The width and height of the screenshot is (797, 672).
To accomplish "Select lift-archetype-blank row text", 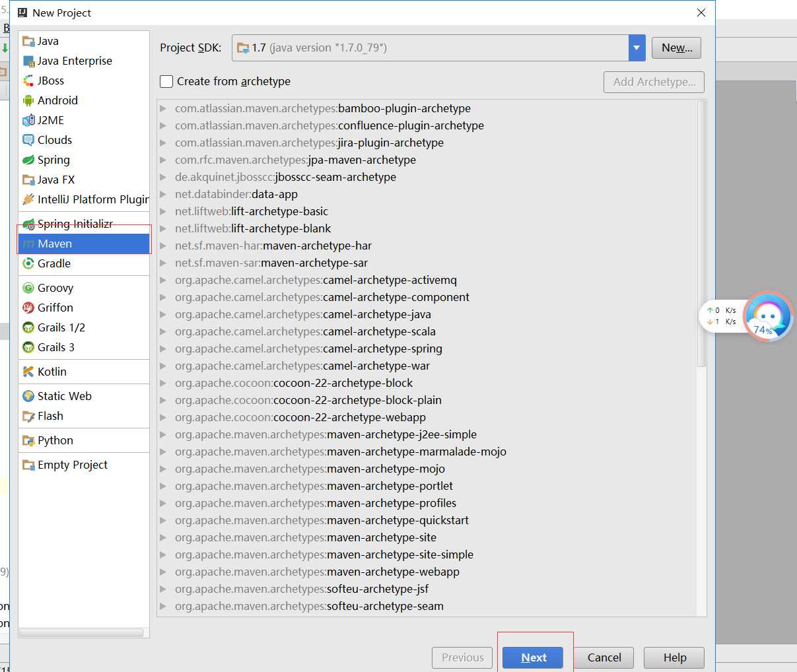I will (x=253, y=228).
